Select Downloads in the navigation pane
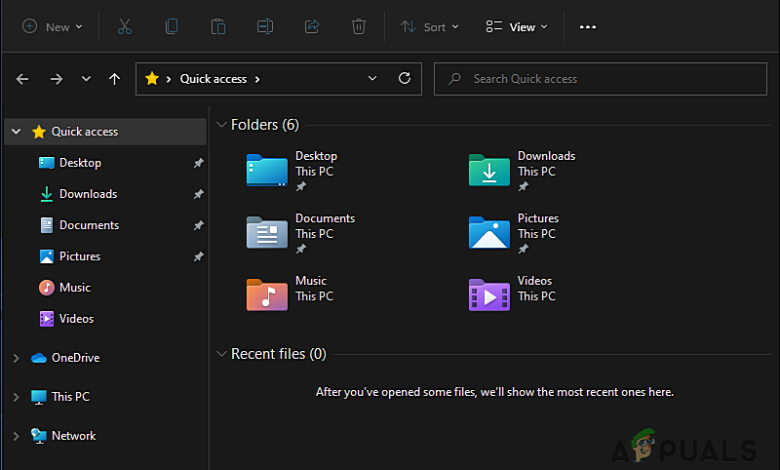The image size is (780, 470). pos(88,194)
